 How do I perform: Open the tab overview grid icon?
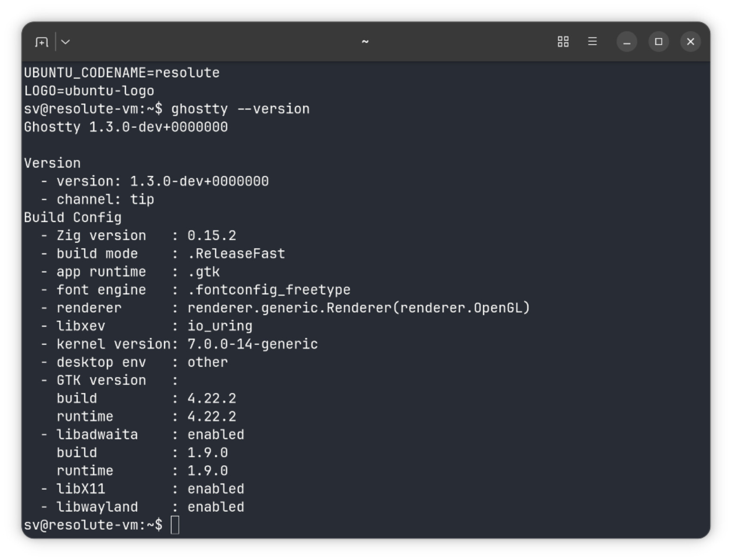563,42
